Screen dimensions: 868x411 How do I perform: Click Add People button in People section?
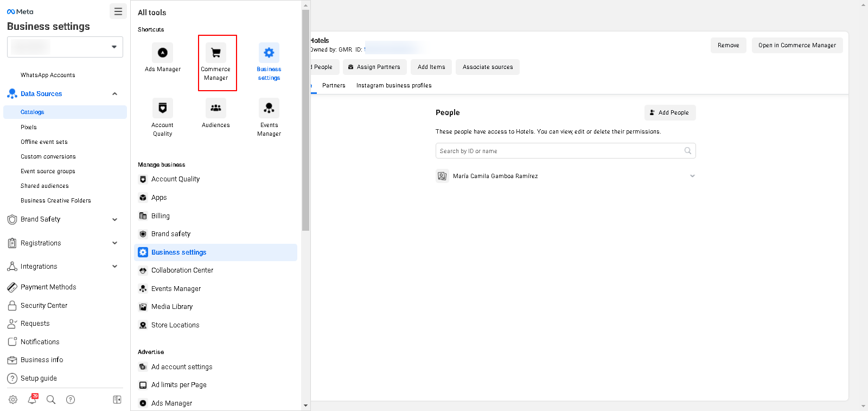(x=670, y=113)
